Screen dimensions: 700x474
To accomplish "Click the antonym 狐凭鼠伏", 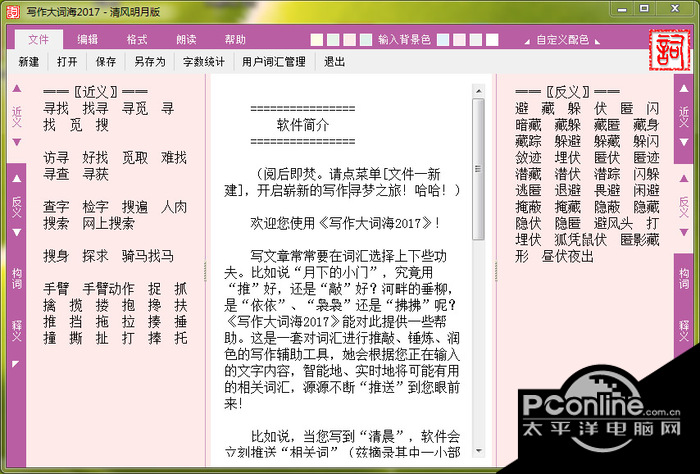I will [x=580, y=240].
